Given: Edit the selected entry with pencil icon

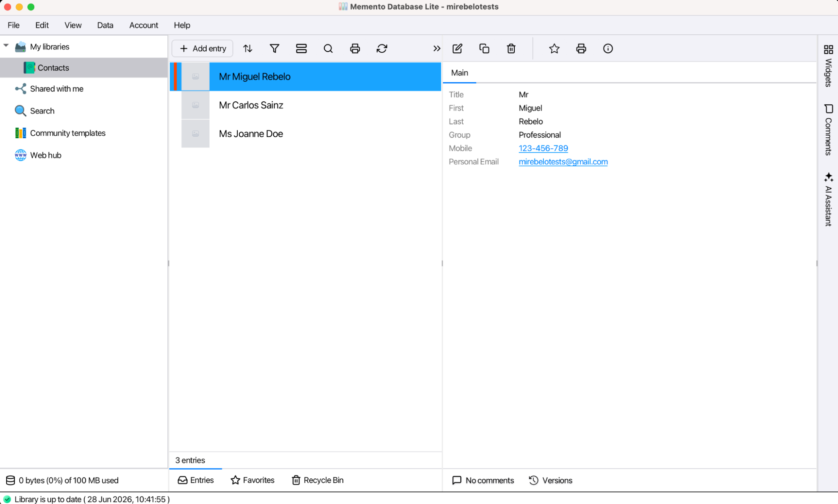Looking at the screenshot, I should [x=457, y=49].
